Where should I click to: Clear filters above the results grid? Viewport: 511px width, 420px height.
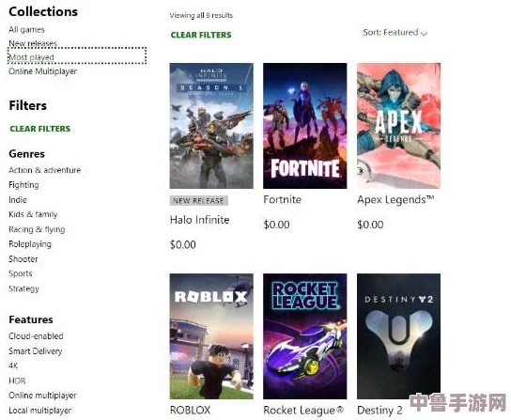tap(201, 35)
